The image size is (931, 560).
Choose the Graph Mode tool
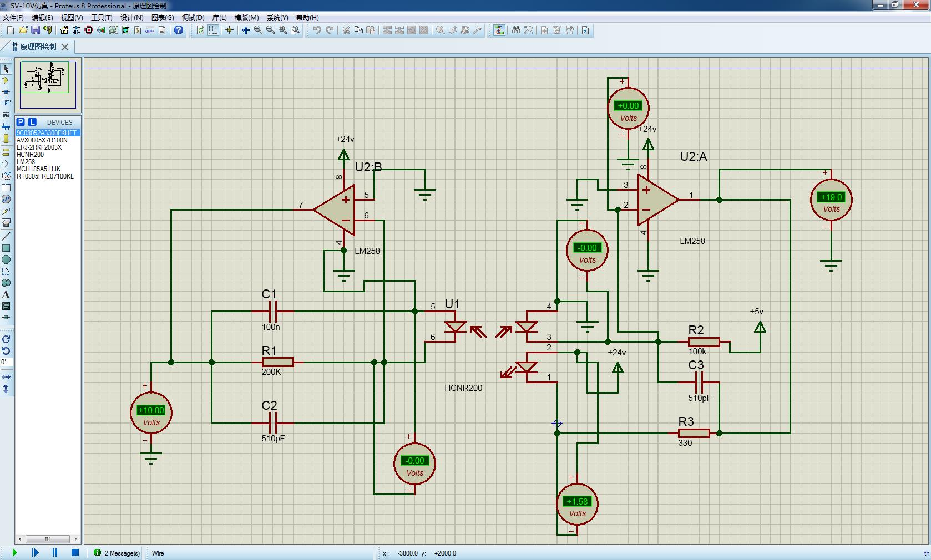6,175
